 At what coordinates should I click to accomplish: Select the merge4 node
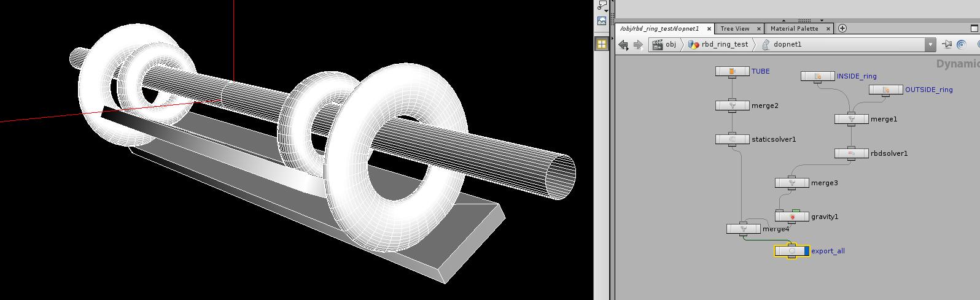744,229
